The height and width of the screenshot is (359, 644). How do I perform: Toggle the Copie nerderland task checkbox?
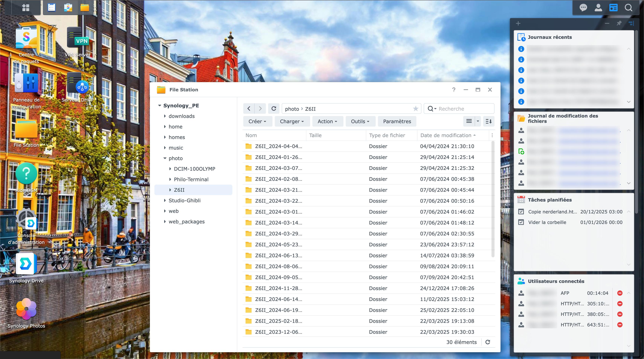pyautogui.click(x=521, y=212)
